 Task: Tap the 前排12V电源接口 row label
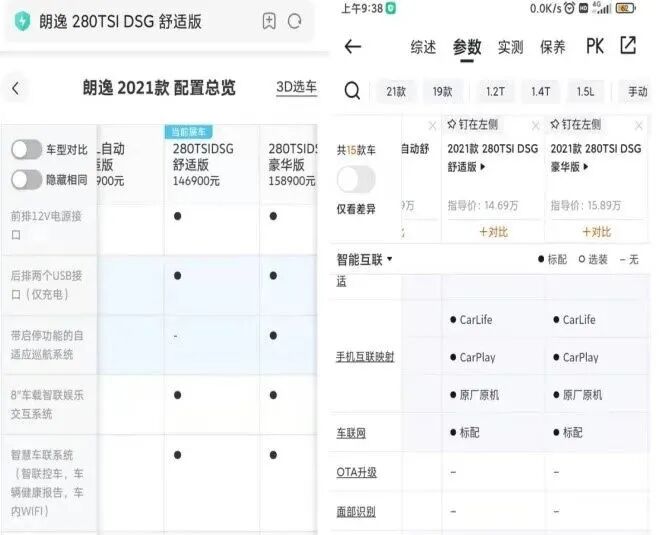[x=46, y=225]
